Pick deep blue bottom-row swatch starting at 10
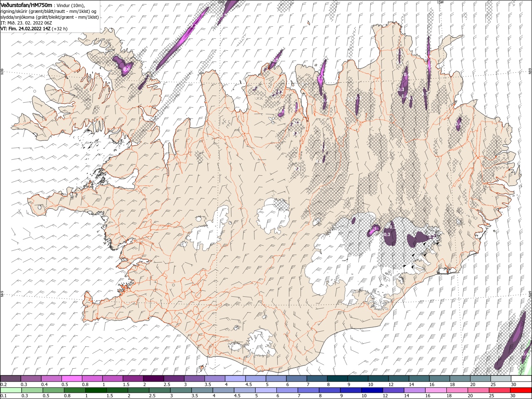The image size is (532, 399). coord(372,390)
